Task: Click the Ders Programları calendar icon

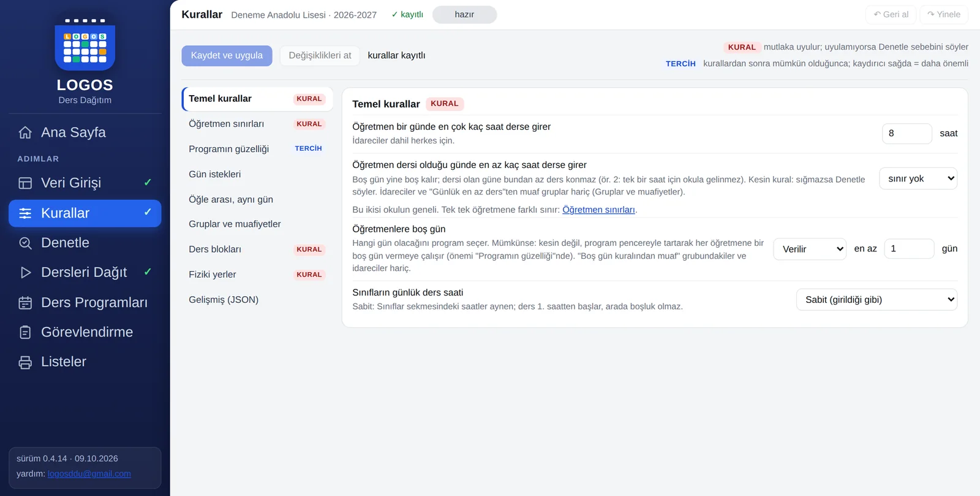Action: click(x=25, y=302)
